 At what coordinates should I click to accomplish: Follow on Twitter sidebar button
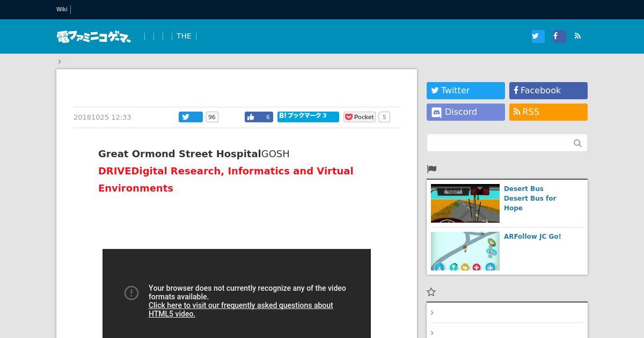466,91
